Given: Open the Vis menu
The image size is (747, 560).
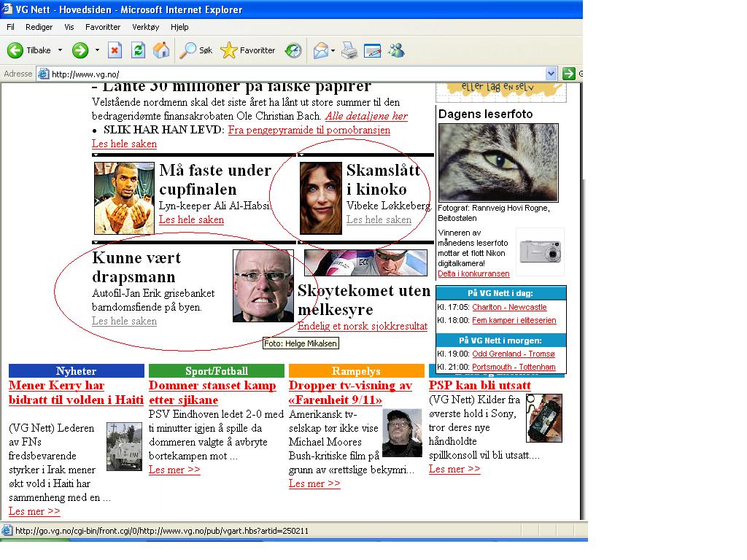Looking at the screenshot, I should [69, 27].
